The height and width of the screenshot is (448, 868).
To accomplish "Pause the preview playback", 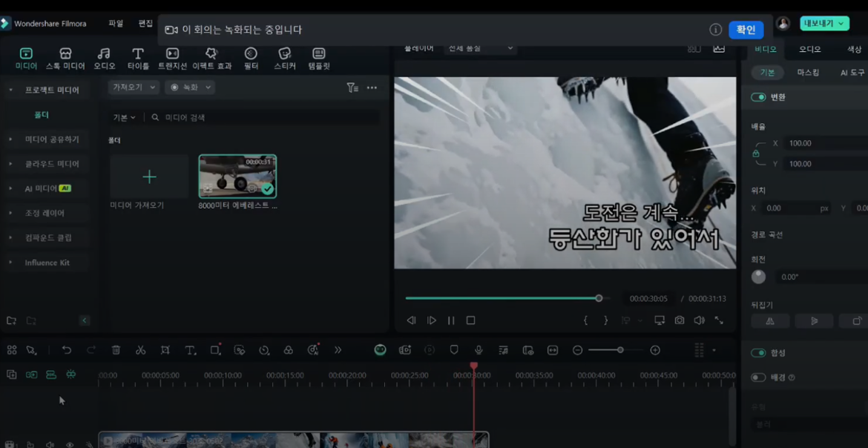I will [451, 320].
